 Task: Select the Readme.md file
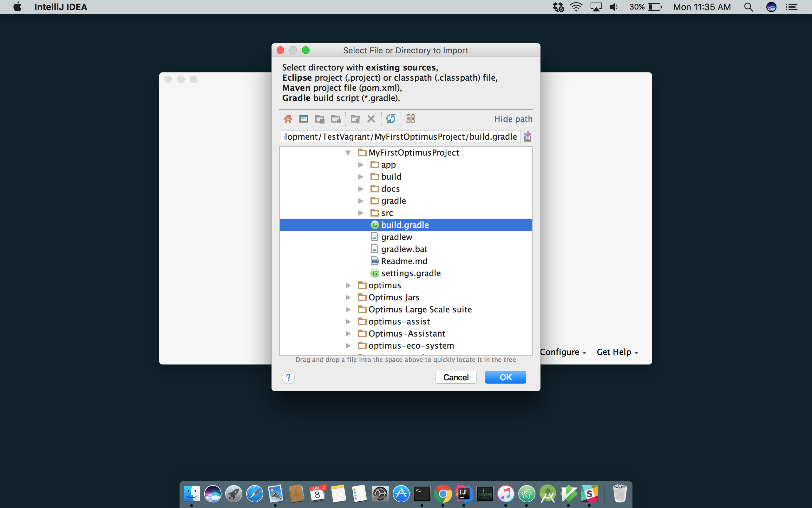[x=406, y=261]
